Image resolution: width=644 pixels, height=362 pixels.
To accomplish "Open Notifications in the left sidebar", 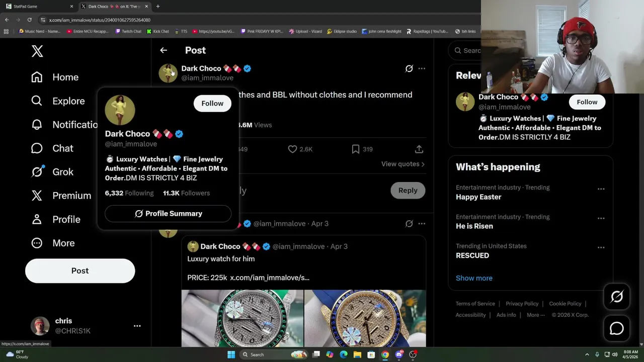I will tap(64, 124).
